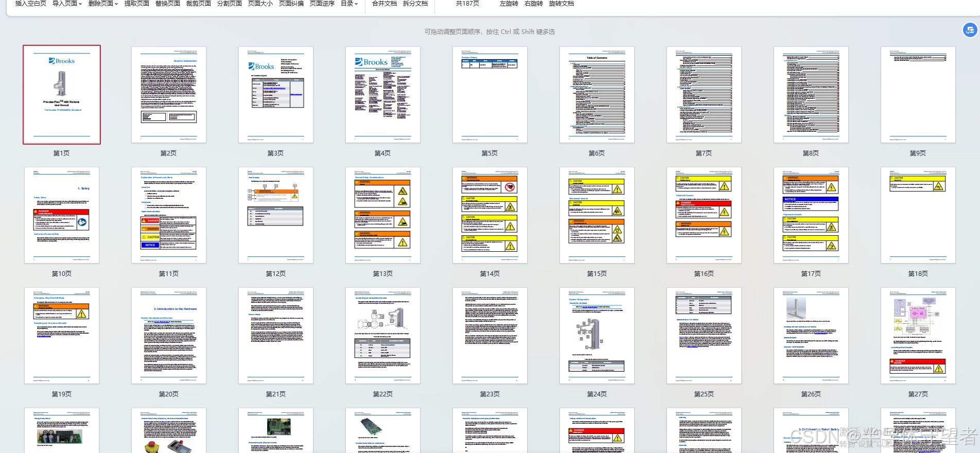The width and height of the screenshot is (980, 453).
Task: Click Rotate Left (左旋转)
Action: 509,4
